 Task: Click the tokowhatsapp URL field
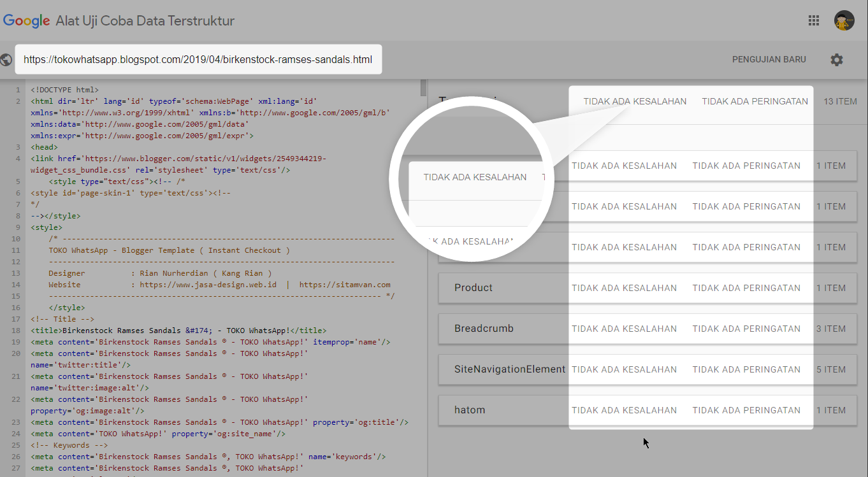pos(198,59)
